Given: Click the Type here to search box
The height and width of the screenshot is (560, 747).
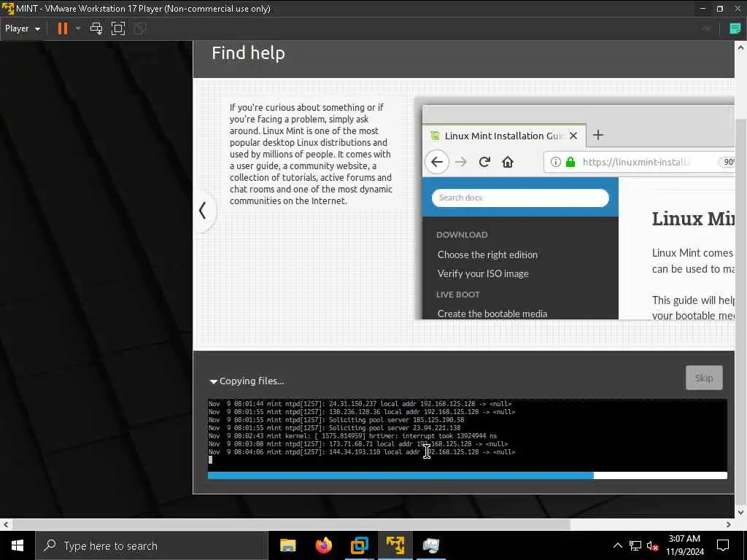Looking at the screenshot, I should (x=152, y=545).
